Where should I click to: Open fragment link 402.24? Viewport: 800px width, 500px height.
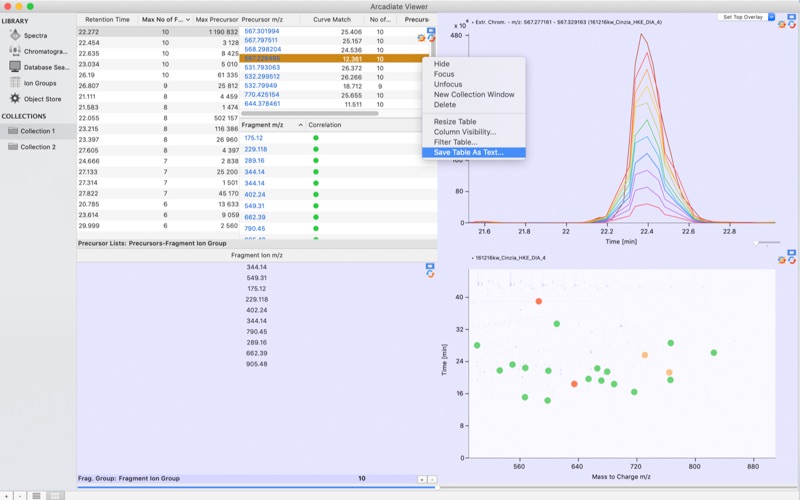tap(255, 194)
